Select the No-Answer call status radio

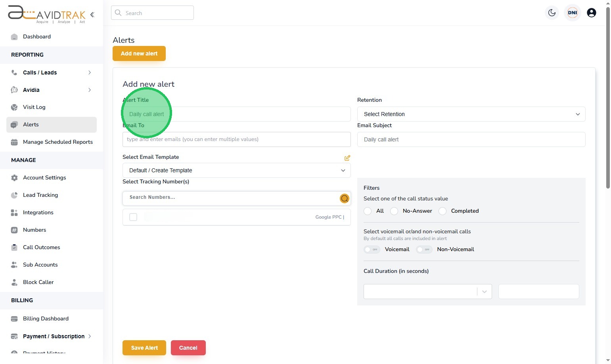pos(394,211)
